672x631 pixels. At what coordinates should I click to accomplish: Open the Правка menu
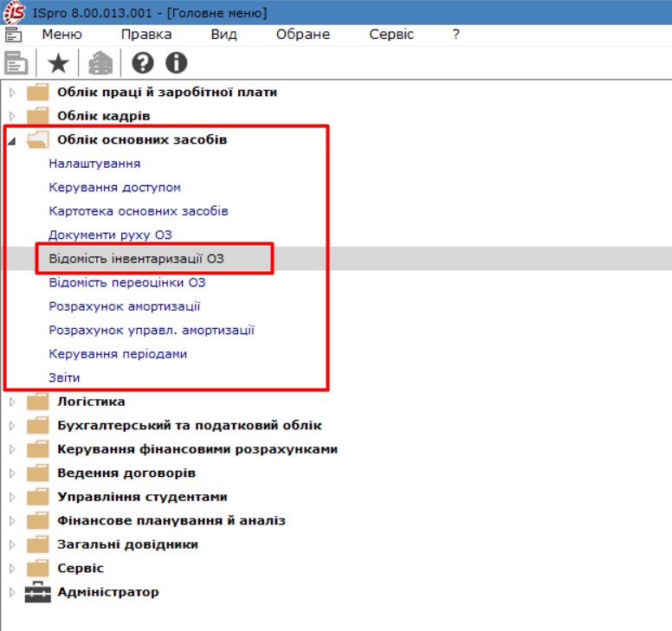click(x=145, y=35)
